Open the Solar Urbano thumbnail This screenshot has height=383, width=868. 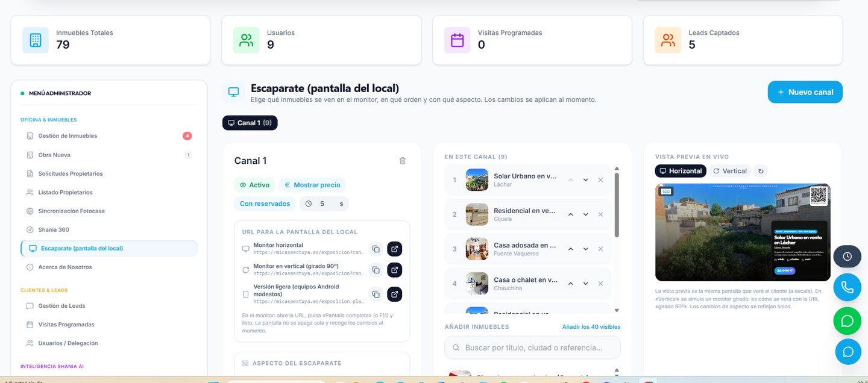(x=477, y=180)
